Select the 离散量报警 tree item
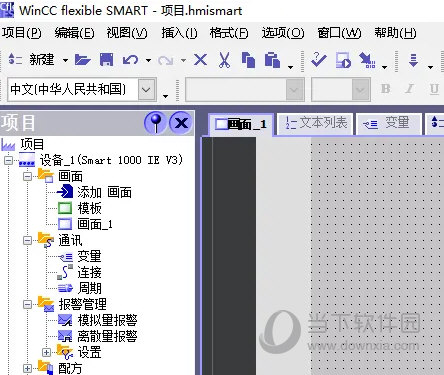 tap(107, 336)
